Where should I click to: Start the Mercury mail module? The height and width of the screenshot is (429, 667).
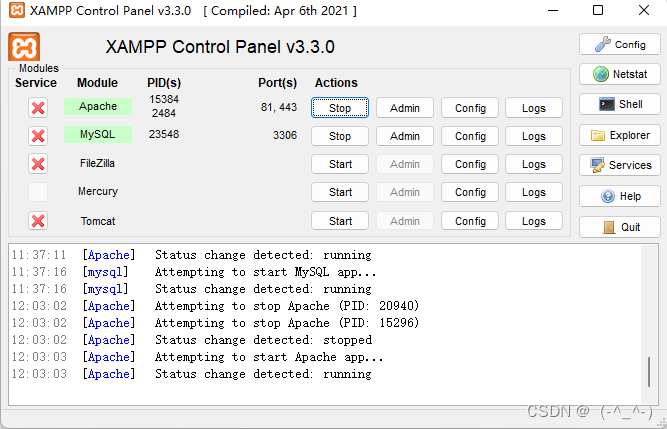(x=340, y=192)
